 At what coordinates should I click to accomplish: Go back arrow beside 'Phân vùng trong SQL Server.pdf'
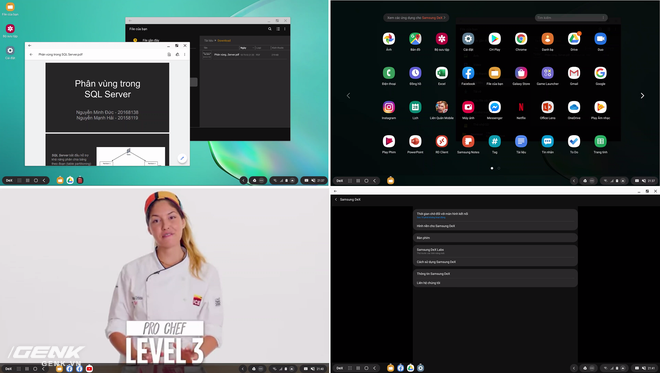tap(31, 54)
